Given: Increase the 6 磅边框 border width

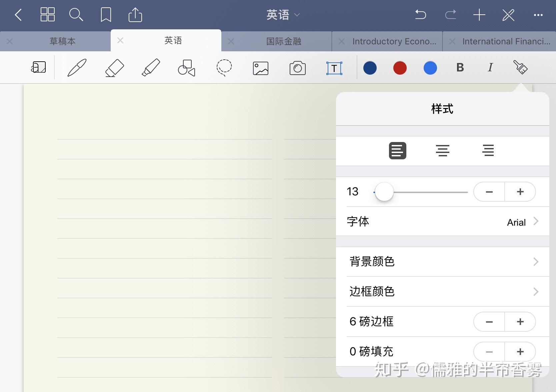Looking at the screenshot, I should click(x=520, y=321).
